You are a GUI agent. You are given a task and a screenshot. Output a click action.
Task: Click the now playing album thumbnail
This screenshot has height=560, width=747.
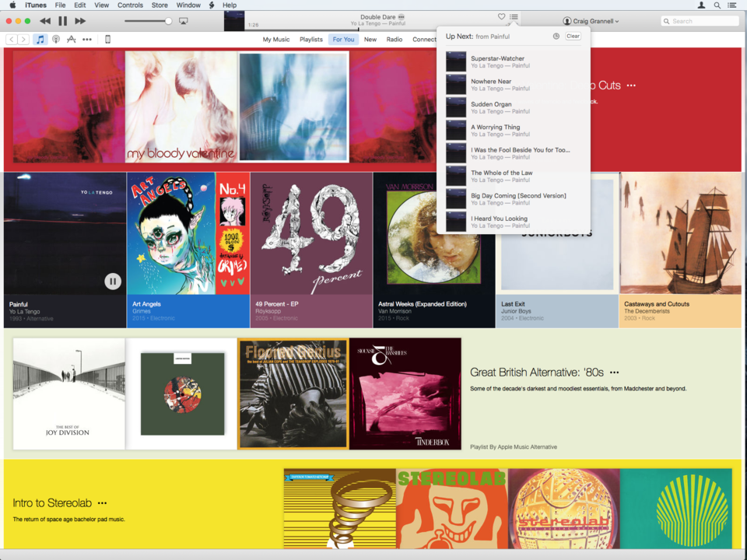(234, 21)
